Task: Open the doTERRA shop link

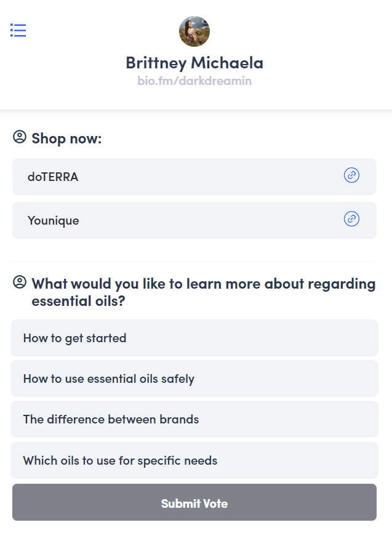Action: click(x=194, y=177)
